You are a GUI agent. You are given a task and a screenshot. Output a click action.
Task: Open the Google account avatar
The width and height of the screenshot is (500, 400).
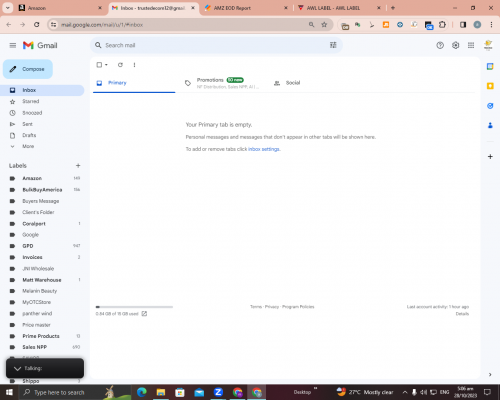click(x=488, y=45)
